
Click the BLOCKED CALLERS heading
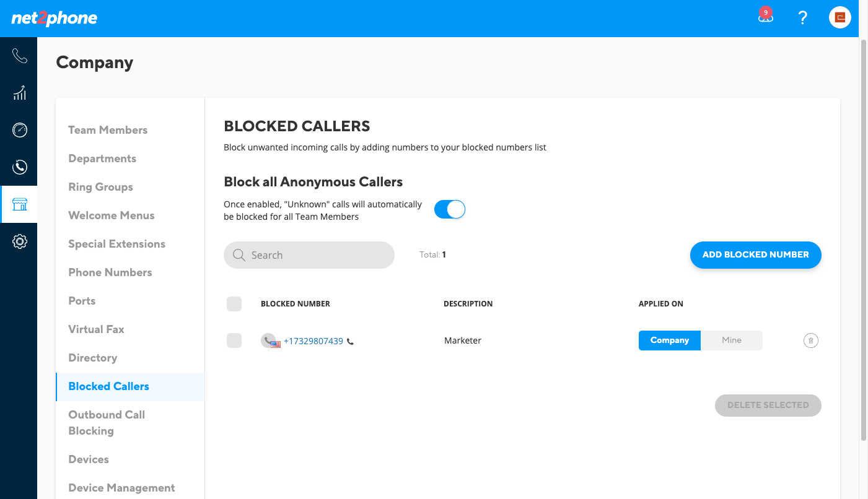[297, 126]
